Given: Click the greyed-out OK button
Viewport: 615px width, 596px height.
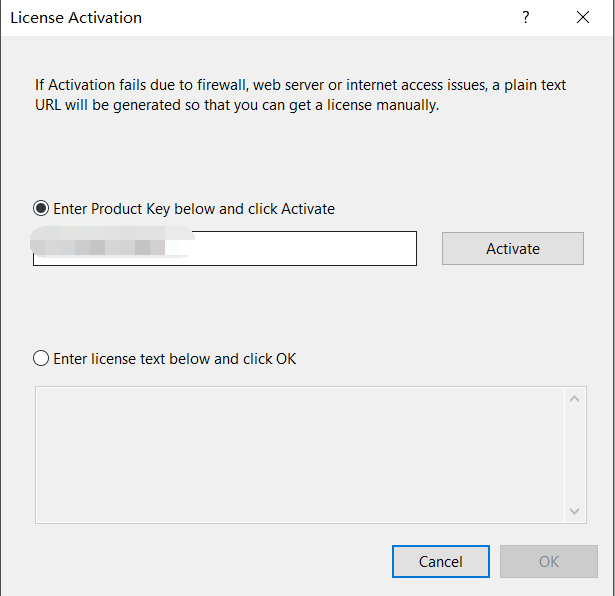Looking at the screenshot, I should (x=548, y=561).
